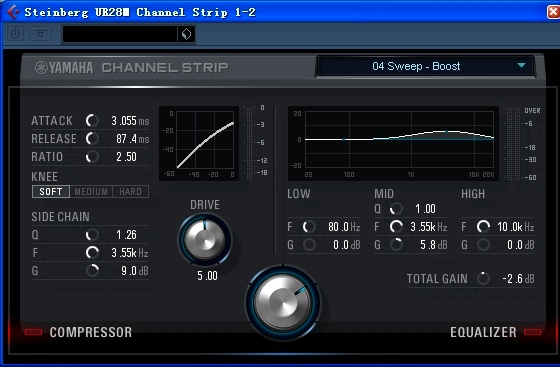Click the Ratio value 2.50
The width and height of the screenshot is (560, 367).
pyautogui.click(x=126, y=156)
